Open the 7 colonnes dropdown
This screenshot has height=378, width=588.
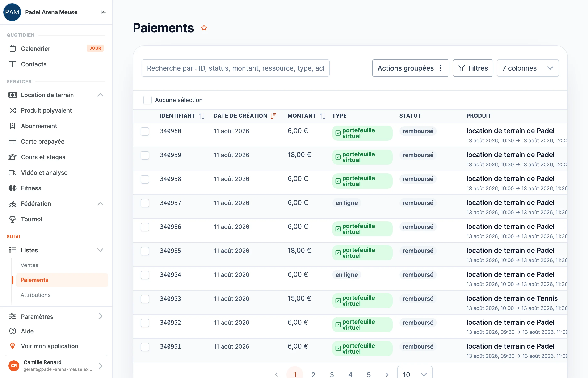528,68
